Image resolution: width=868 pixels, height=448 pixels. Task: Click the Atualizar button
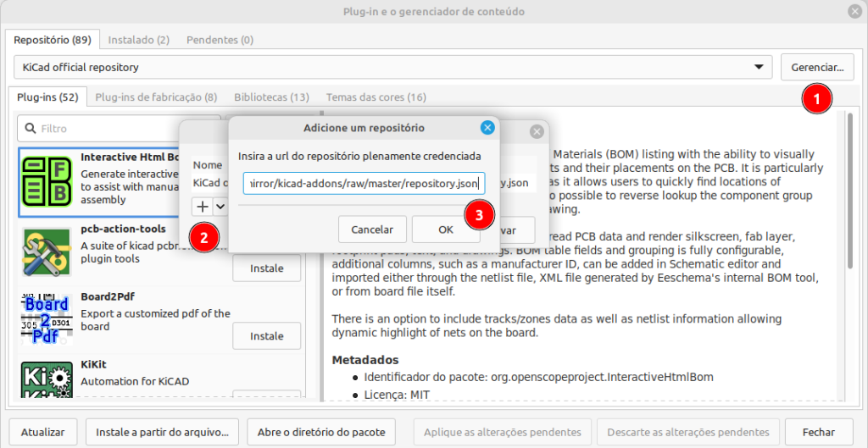click(42, 432)
